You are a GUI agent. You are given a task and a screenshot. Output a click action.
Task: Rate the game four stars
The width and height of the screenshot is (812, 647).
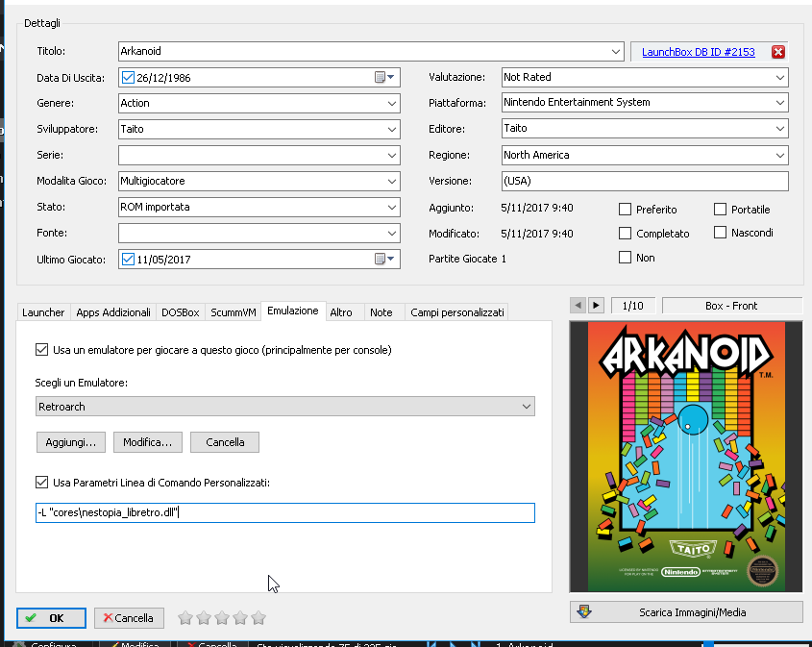point(240,617)
